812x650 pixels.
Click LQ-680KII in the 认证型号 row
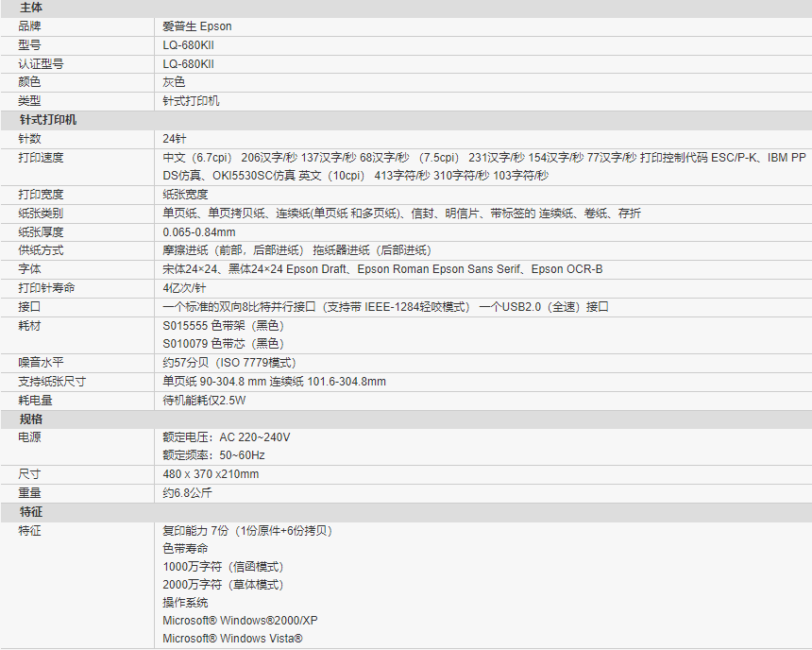[188, 63]
